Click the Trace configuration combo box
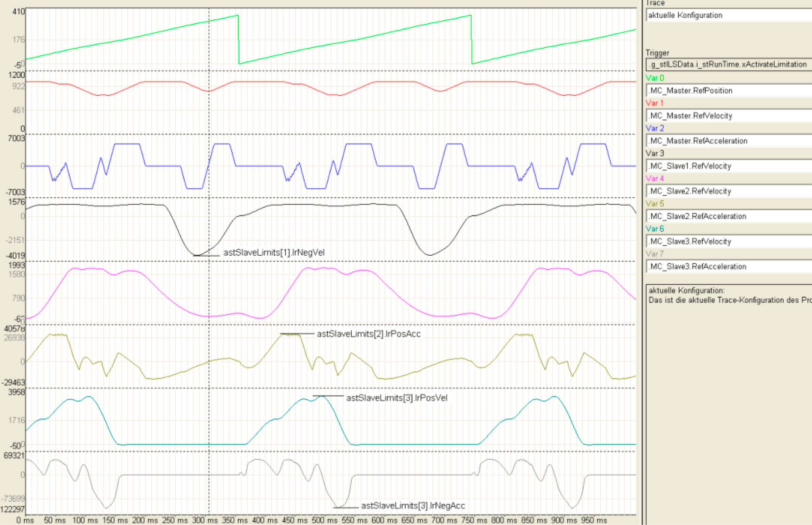This screenshot has width=812, height=525. tap(728, 15)
